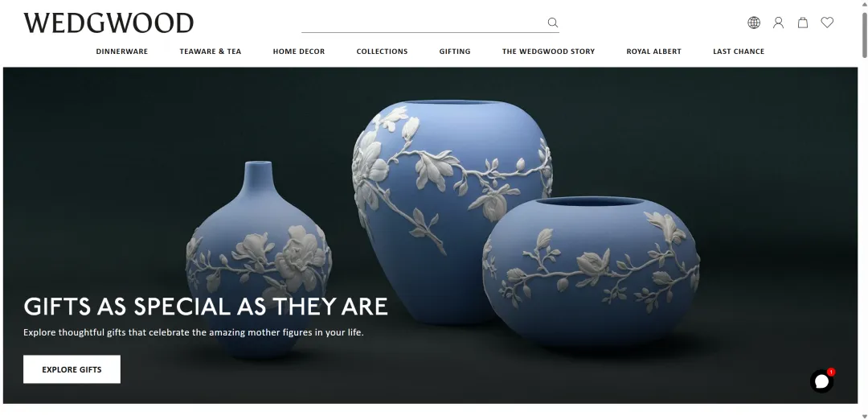Click the scrollbar down arrow
This screenshot has width=868, height=420.
(x=864, y=416)
